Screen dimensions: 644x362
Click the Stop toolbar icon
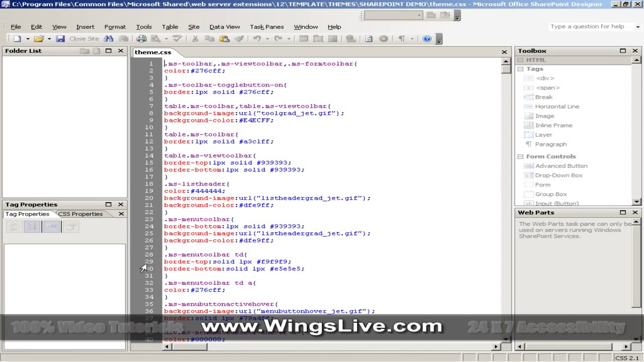click(383, 39)
